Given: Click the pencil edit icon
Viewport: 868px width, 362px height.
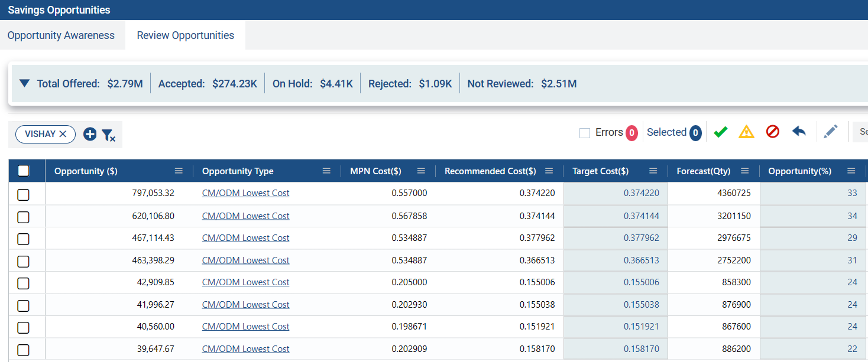Looking at the screenshot, I should click(831, 132).
